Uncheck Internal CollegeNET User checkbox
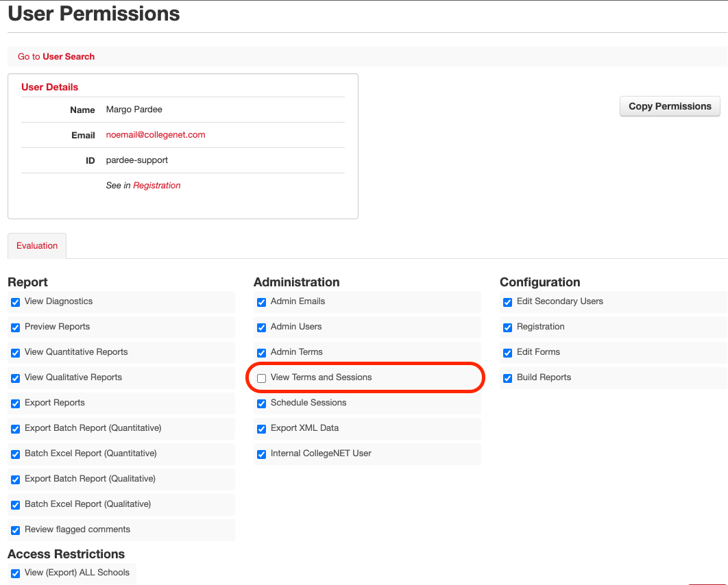 point(261,454)
